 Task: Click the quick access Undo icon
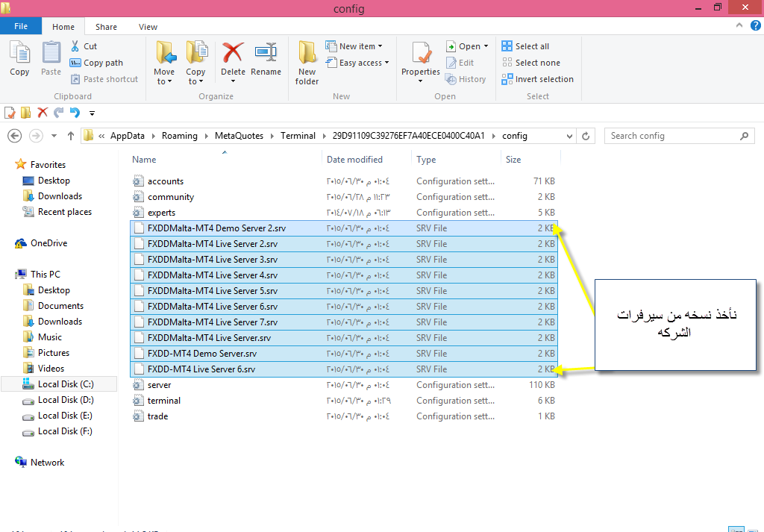tap(75, 113)
